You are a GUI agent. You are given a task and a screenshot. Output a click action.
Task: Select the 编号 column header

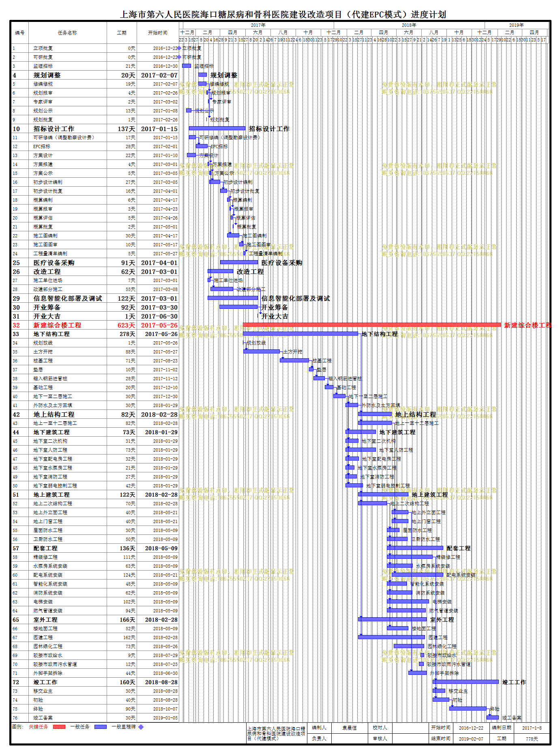click(20, 33)
